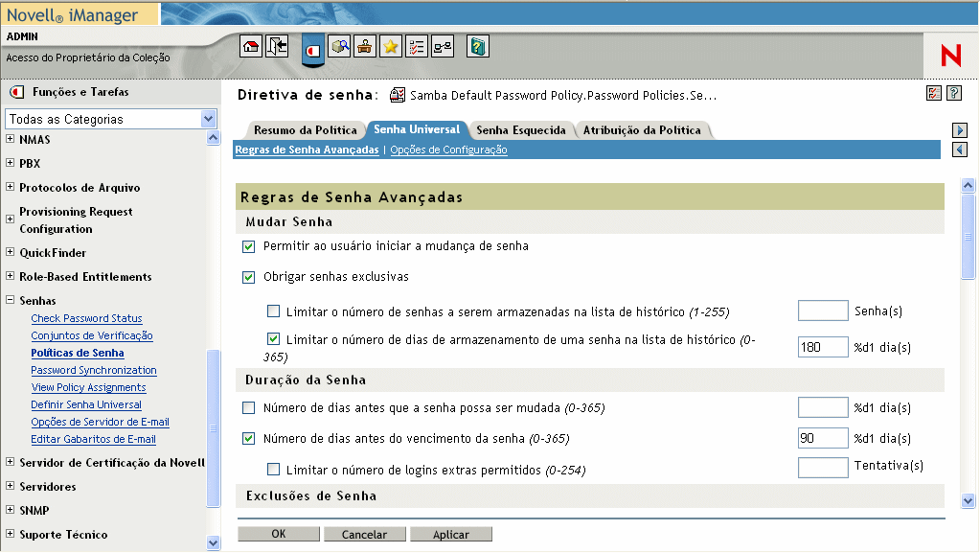
Task: Click the Novell N logo
Action: (x=950, y=56)
